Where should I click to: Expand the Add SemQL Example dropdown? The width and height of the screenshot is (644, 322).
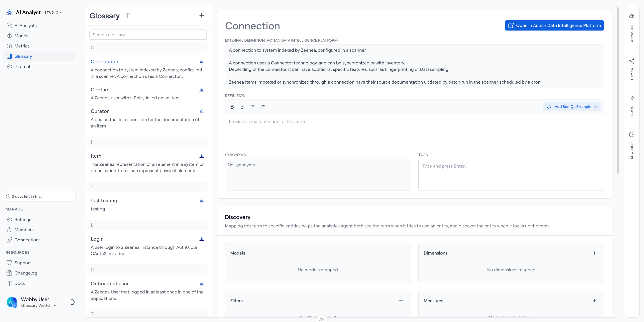(x=572, y=107)
